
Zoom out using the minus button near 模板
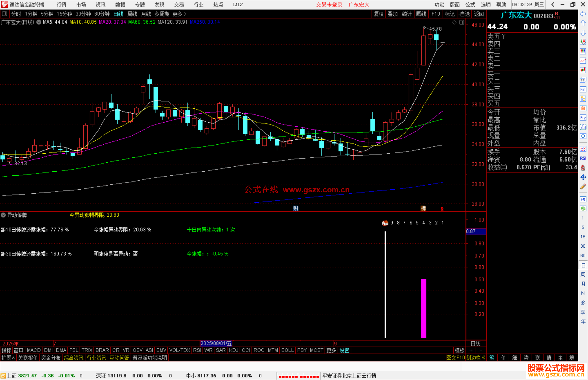tap(481, 350)
